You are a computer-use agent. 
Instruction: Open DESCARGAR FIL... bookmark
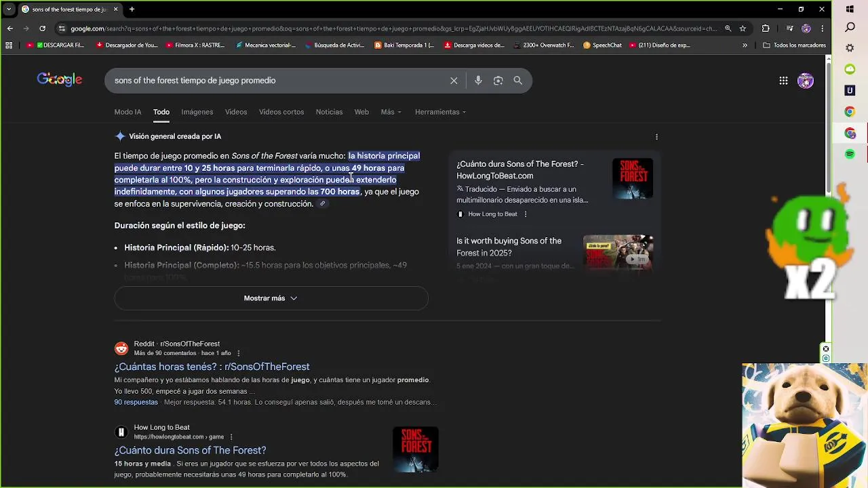click(56, 45)
